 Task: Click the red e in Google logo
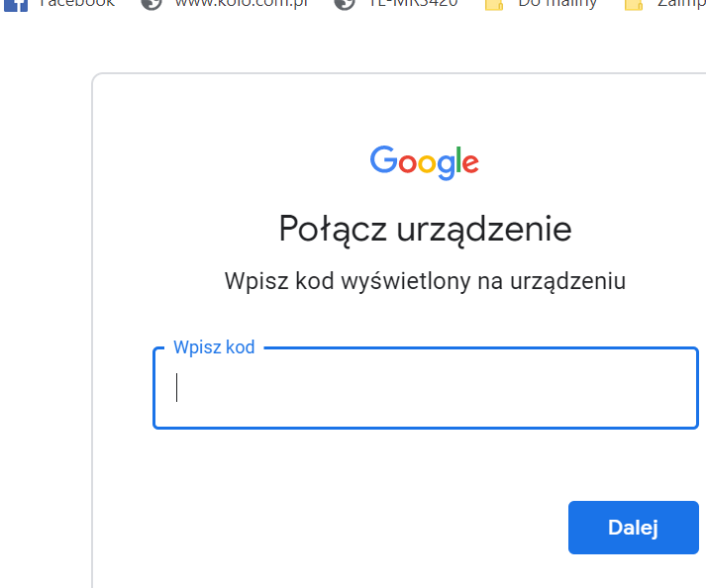coord(470,163)
